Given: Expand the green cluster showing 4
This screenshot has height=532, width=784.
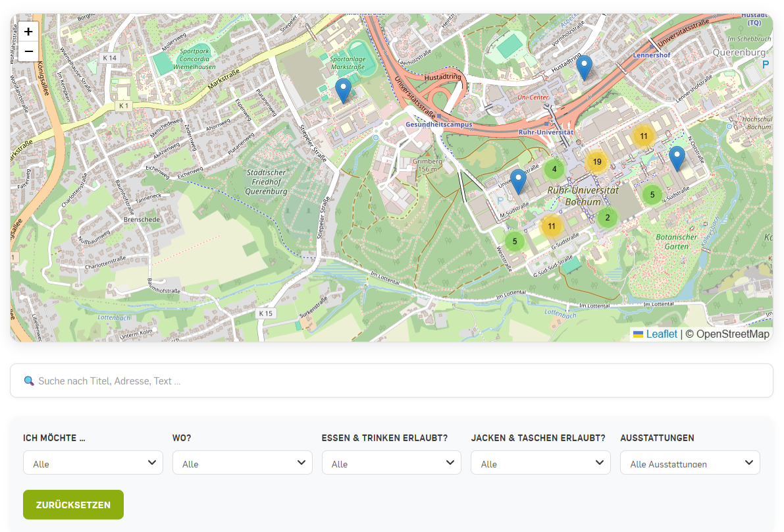Looking at the screenshot, I should tap(554, 169).
